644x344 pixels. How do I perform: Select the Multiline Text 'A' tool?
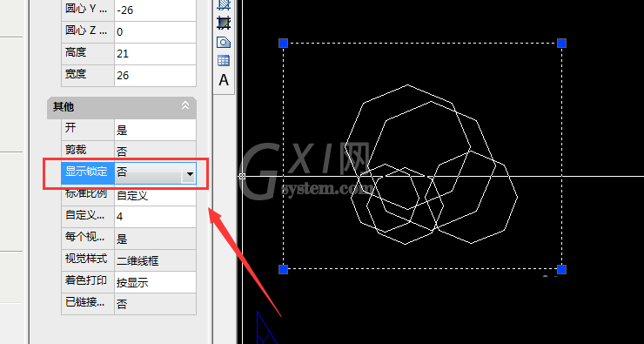tap(224, 80)
